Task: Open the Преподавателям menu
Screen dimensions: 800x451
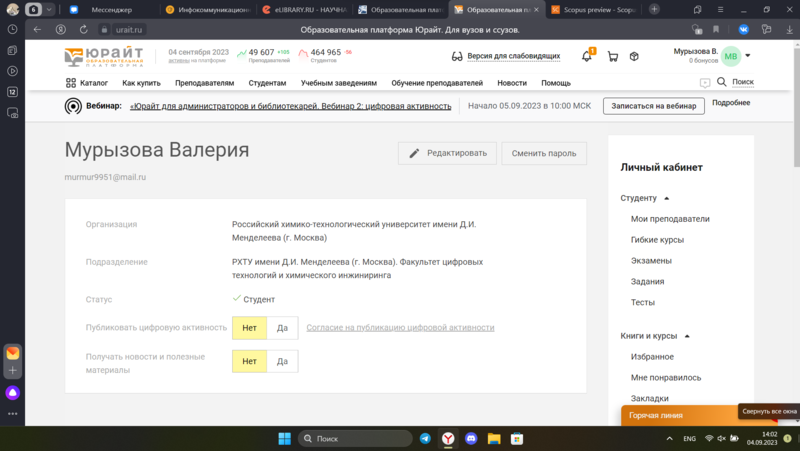Action: 205,83
